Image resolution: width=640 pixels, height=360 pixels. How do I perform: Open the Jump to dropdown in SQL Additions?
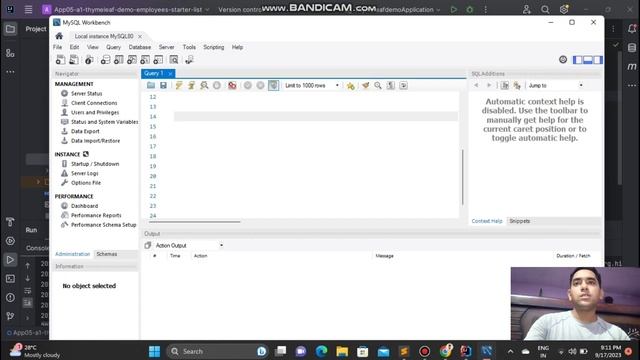click(555, 85)
